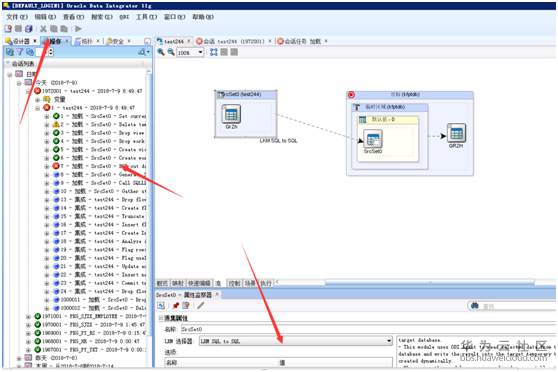Screen dimensions: 558x372
Task: Switch to the Mapping bottom tab
Action: pos(178,283)
